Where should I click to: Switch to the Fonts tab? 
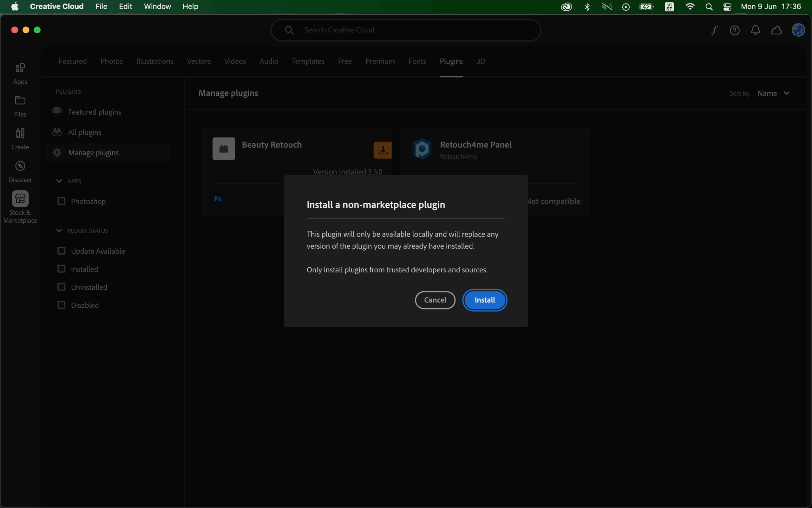pyautogui.click(x=417, y=61)
